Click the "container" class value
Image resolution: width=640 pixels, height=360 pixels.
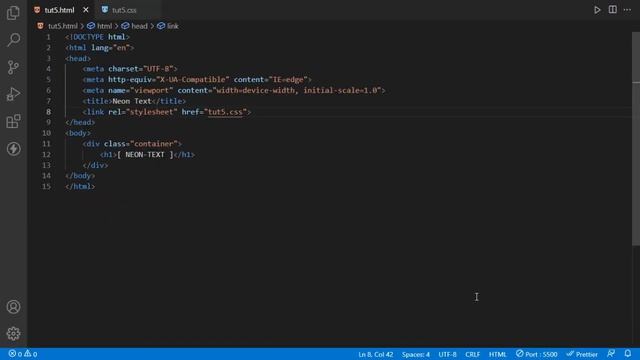[153, 144]
